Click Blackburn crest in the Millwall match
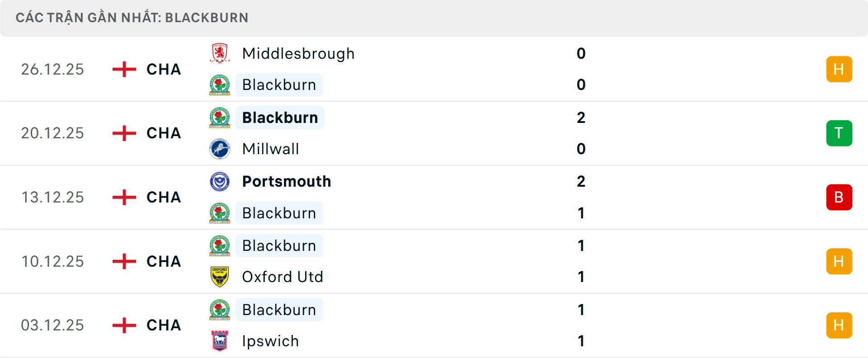The height and width of the screenshot is (358, 868). pos(220,118)
